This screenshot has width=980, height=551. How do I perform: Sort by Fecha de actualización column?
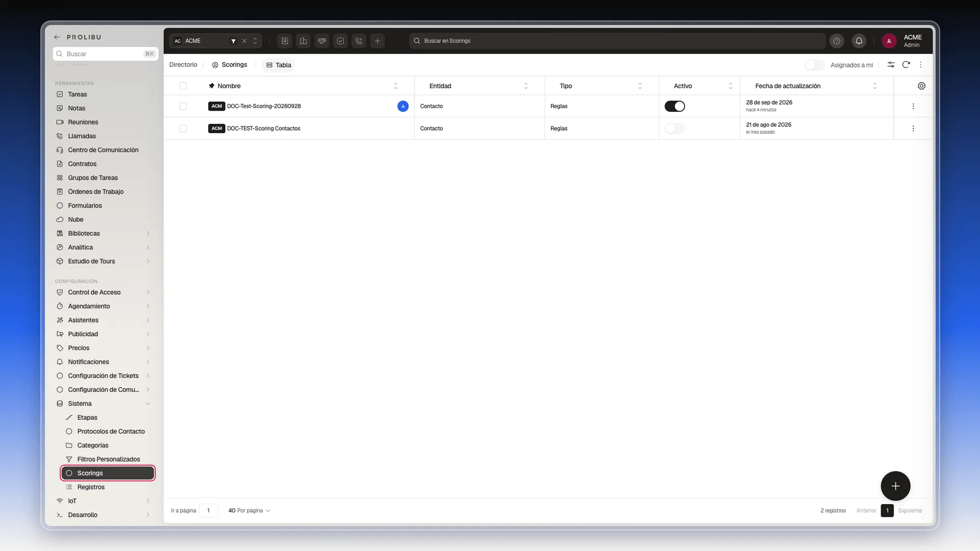coord(874,86)
